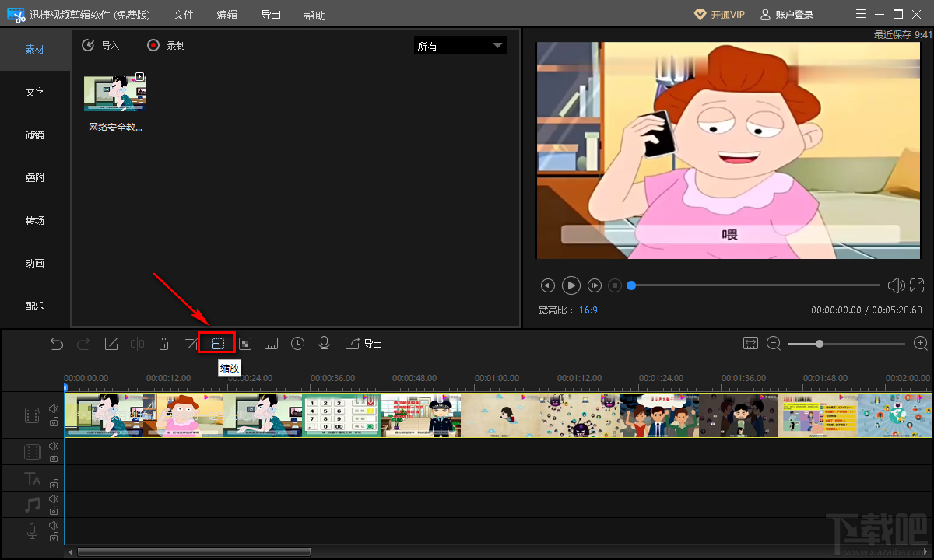Click the 导入 import button

[x=101, y=46]
